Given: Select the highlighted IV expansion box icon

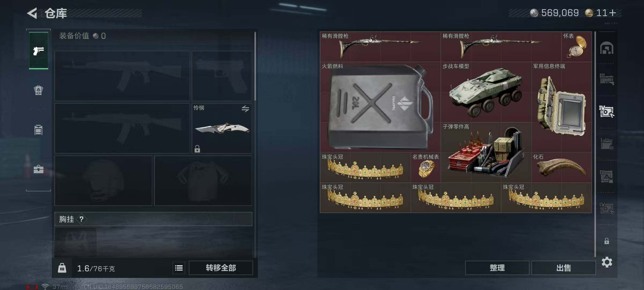Looking at the screenshot, I should point(607,111).
